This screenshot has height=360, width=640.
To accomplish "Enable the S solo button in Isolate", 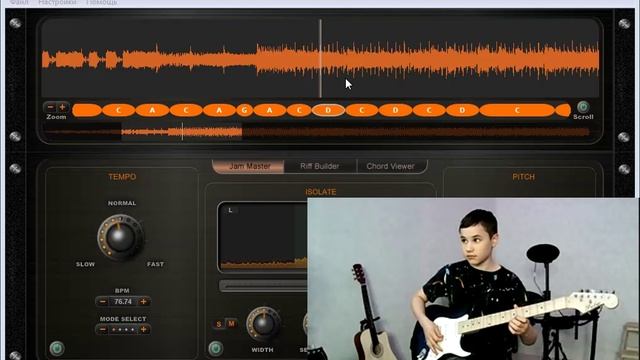I will click(x=219, y=324).
